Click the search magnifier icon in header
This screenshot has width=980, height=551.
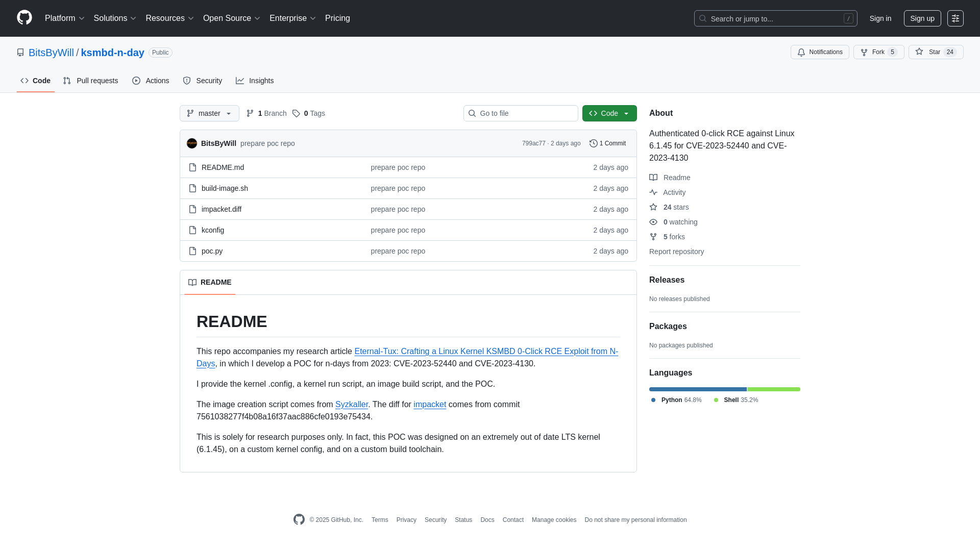(x=703, y=18)
